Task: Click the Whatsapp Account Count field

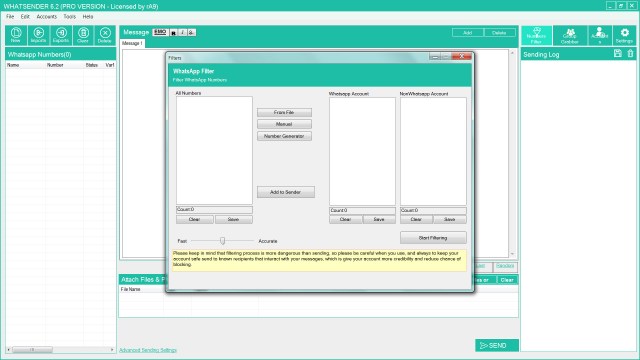Action: pyautogui.click(x=362, y=210)
